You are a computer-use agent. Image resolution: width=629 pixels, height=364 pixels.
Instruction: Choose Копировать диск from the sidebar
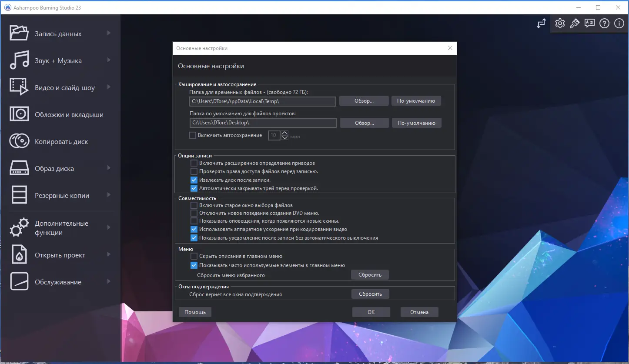(60, 141)
